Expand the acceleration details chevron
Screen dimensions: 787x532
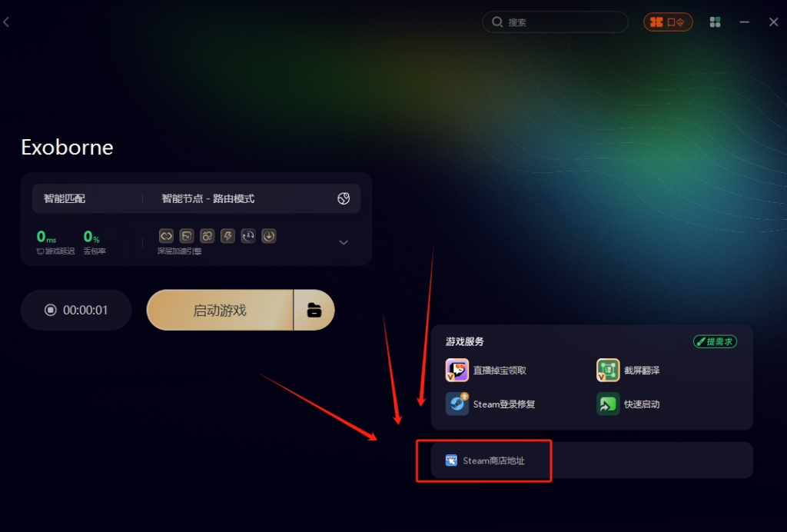tap(344, 242)
